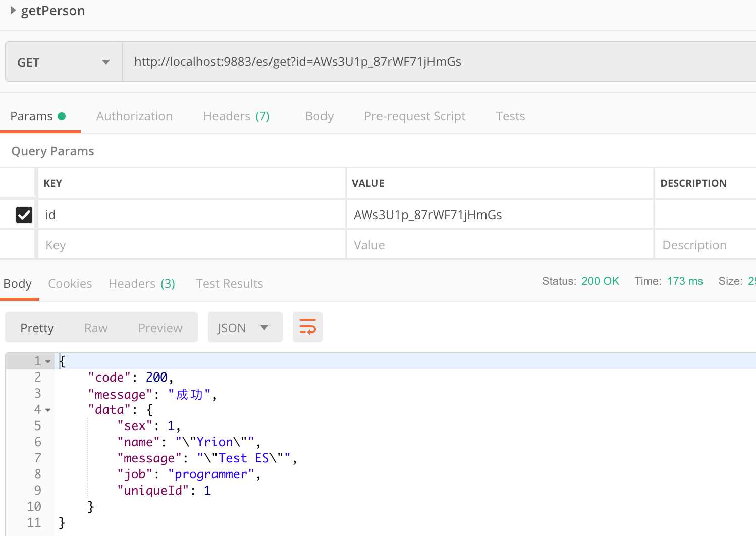Open the response Cookies tab
756x536 pixels.
click(x=70, y=284)
